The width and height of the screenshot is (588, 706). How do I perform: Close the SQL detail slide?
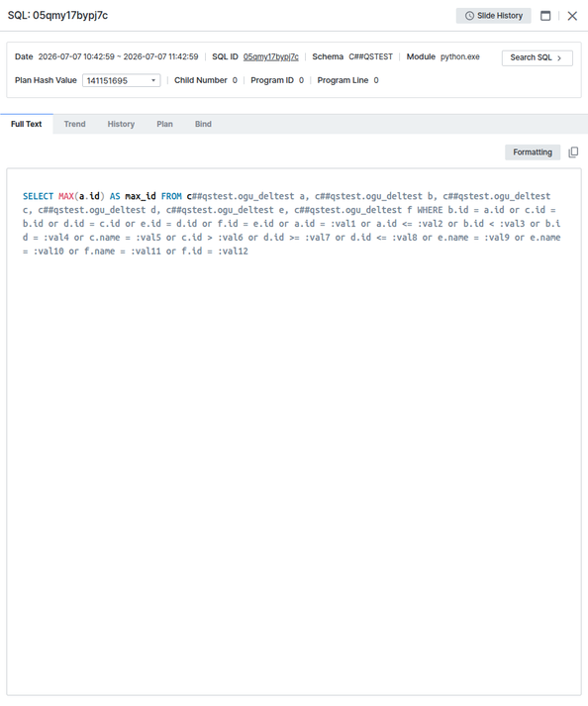coord(572,16)
